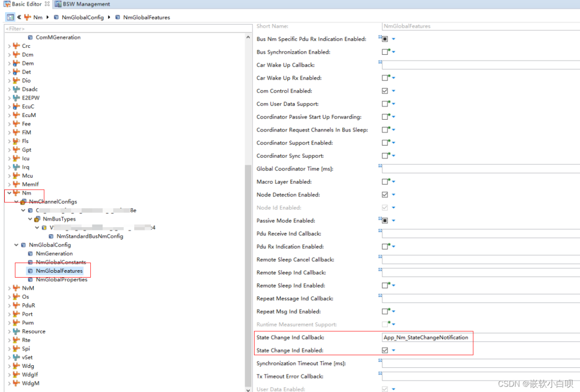Click the Fee module icon
This screenshot has height=392, width=580.
pyautogui.click(x=16, y=124)
